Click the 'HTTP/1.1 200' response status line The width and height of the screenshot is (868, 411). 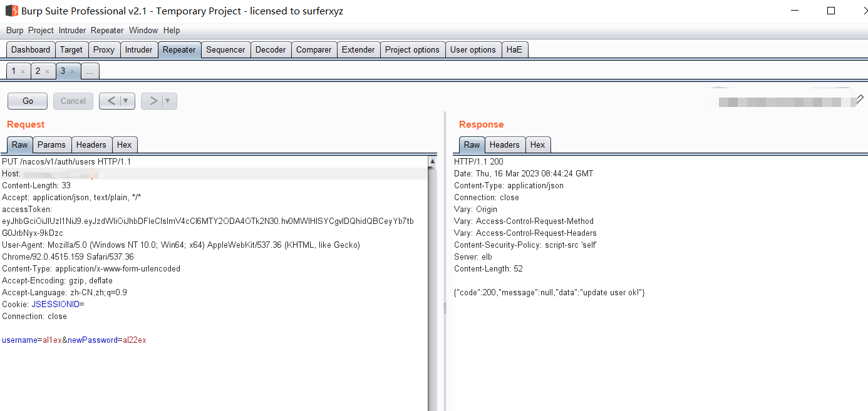478,161
